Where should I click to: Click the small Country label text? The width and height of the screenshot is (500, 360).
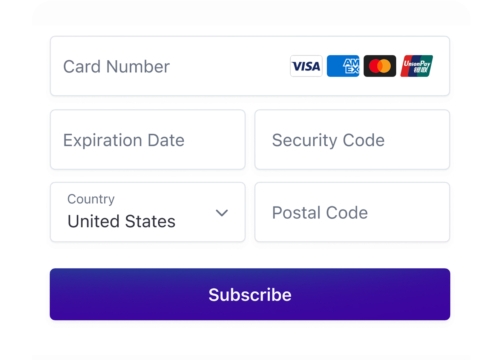pos(91,199)
